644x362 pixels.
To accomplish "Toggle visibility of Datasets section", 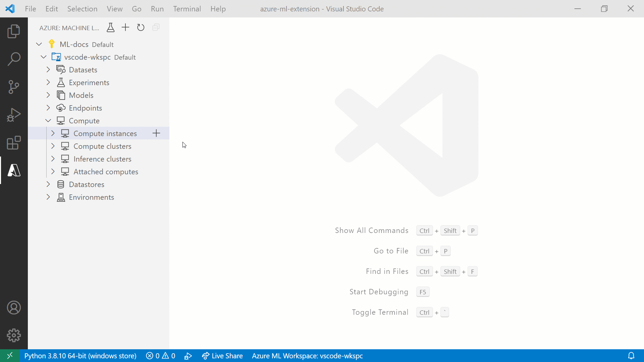I will click(48, 69).
